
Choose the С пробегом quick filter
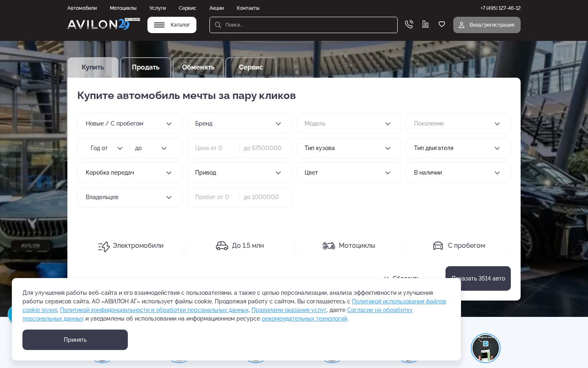click(459, 246)
